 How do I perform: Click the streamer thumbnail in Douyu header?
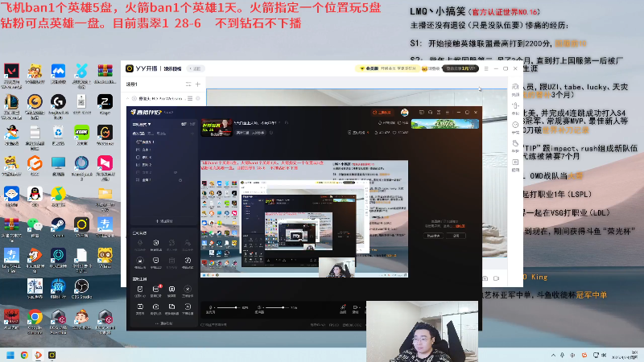(x=217, y=128)
